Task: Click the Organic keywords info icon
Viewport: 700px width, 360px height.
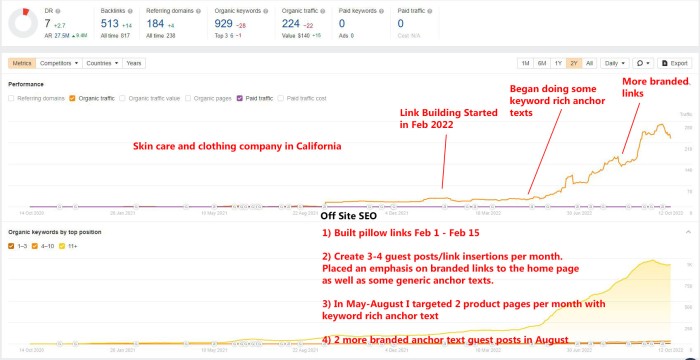Action: 266,11
